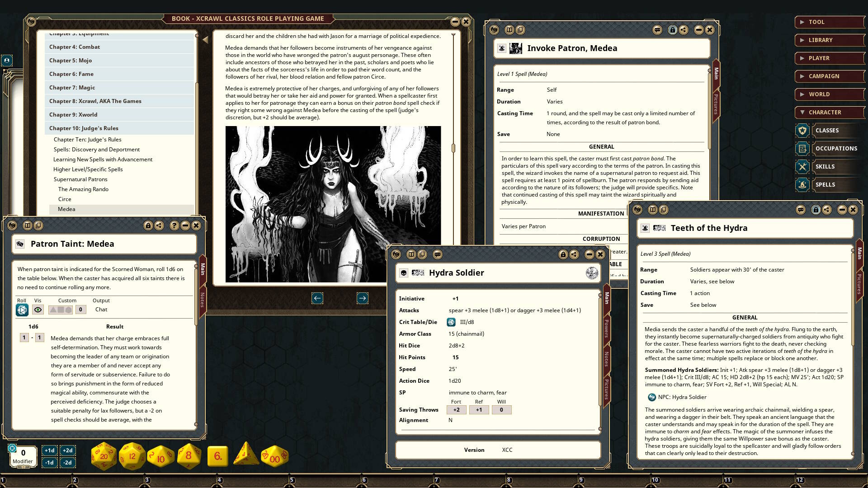Toggle visibility eye in the Patron Taint roll row

(38, 310)
